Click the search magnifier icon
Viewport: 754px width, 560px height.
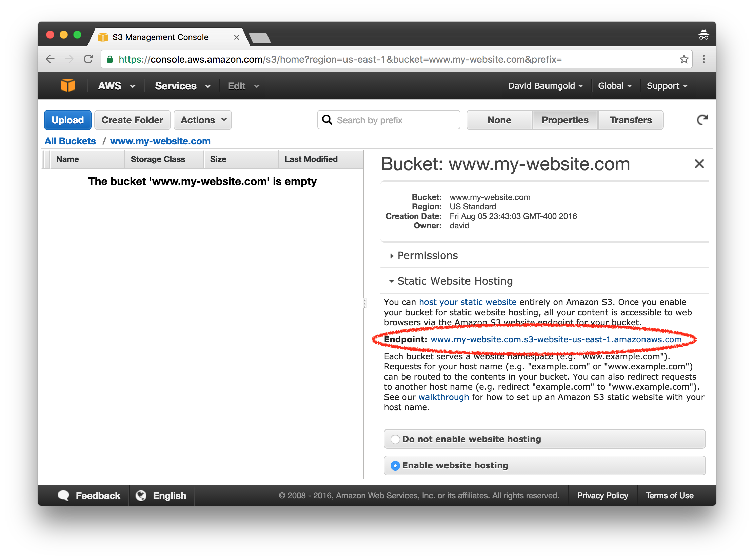(327, 120)
